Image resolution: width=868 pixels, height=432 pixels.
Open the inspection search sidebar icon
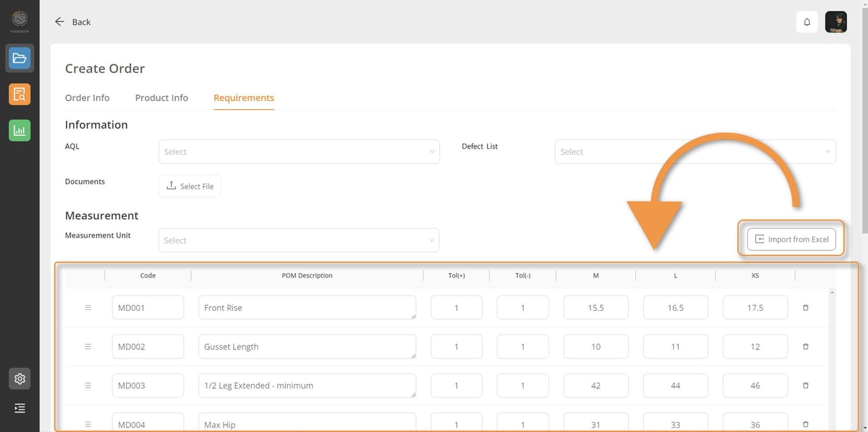coord(20,95)
